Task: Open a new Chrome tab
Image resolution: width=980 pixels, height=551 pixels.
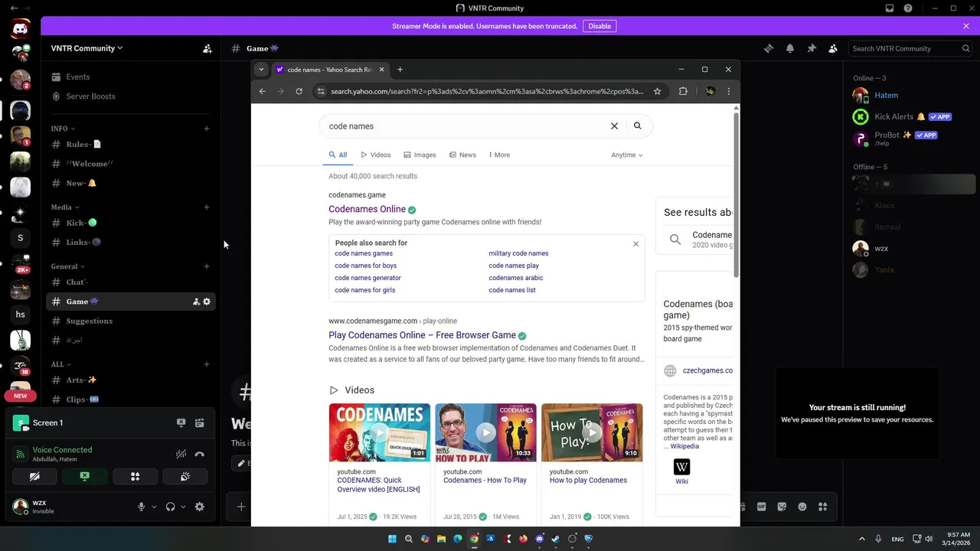Action: (400, 70)
